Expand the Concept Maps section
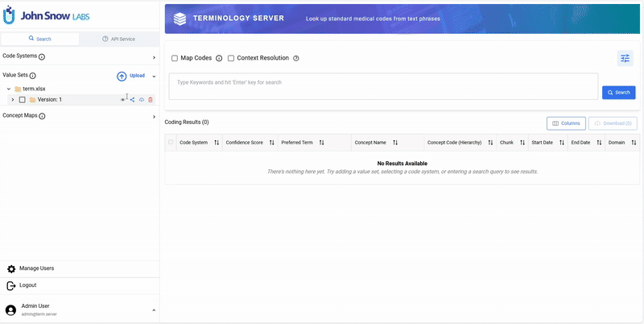This screenshot has width=644, height=324. (154, 116)
